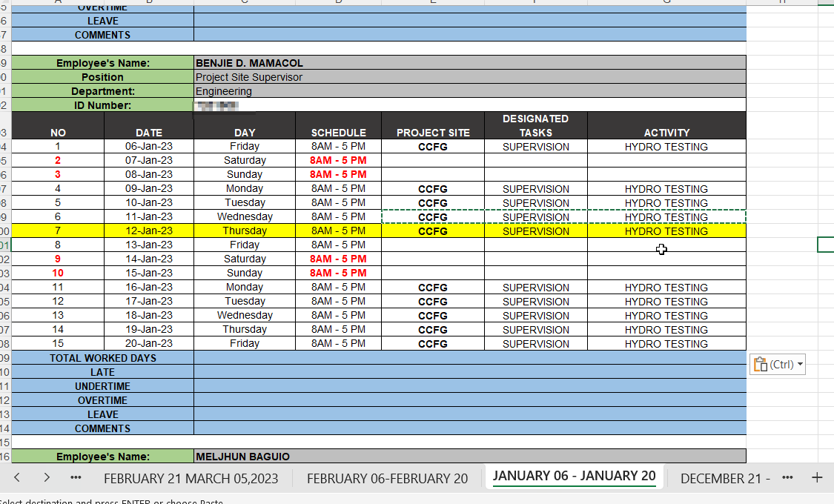The image size is (834, 504).
Task: Select HYDRO TESTING in 20-Jan-23 row
Action: point(666,343)
